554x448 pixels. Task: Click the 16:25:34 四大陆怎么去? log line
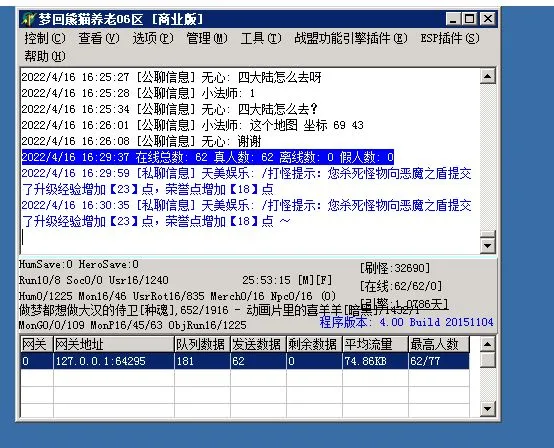pos(170,109)
